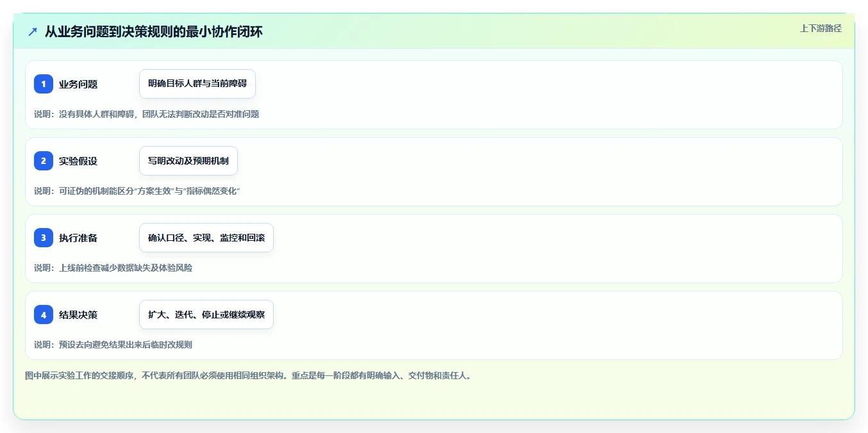
Task: Select the 实验假设 step label
Action: point(78,161)
